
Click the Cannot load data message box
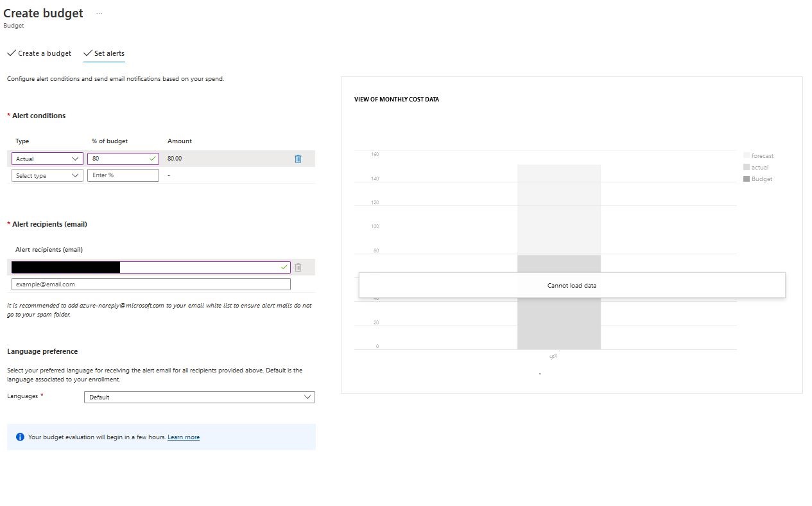pos(571,285)
